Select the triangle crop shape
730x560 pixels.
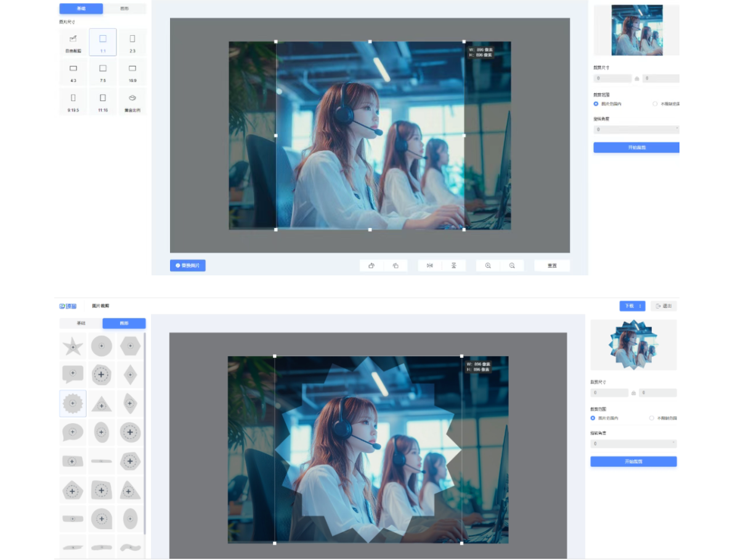coord(102,404)
